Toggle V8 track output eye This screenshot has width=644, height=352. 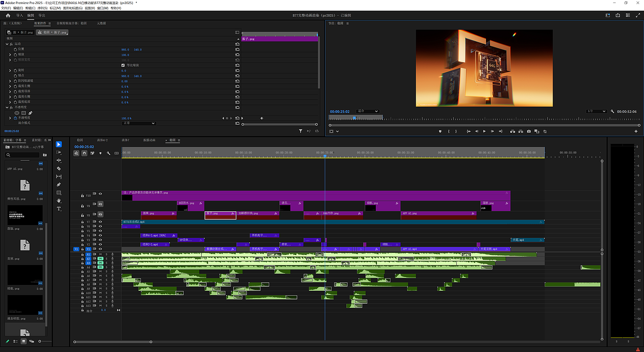[x=100, y=214]
